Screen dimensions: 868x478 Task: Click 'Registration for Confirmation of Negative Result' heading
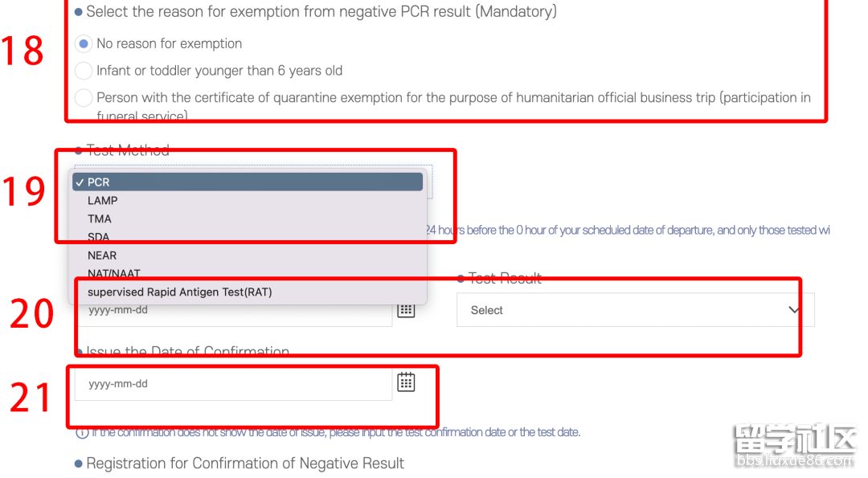pos(245,464)
